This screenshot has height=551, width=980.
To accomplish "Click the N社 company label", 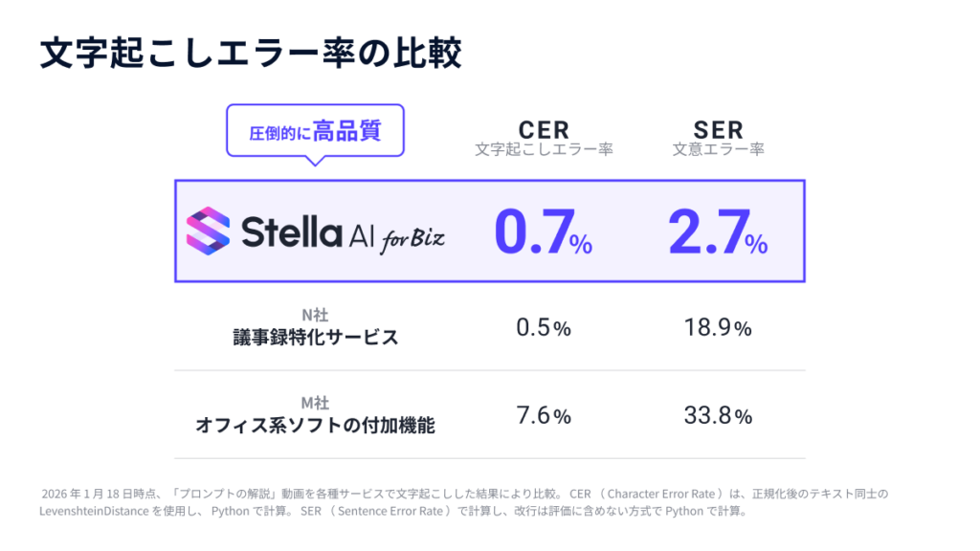I will [315, 314].
